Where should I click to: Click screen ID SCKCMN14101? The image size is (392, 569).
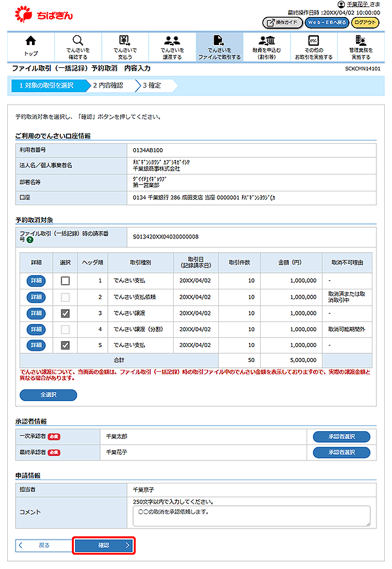point(363,69)
